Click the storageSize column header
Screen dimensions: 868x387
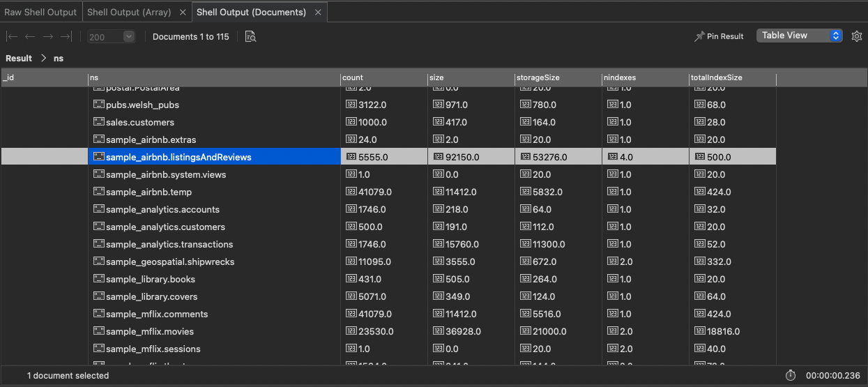[538, 77]
